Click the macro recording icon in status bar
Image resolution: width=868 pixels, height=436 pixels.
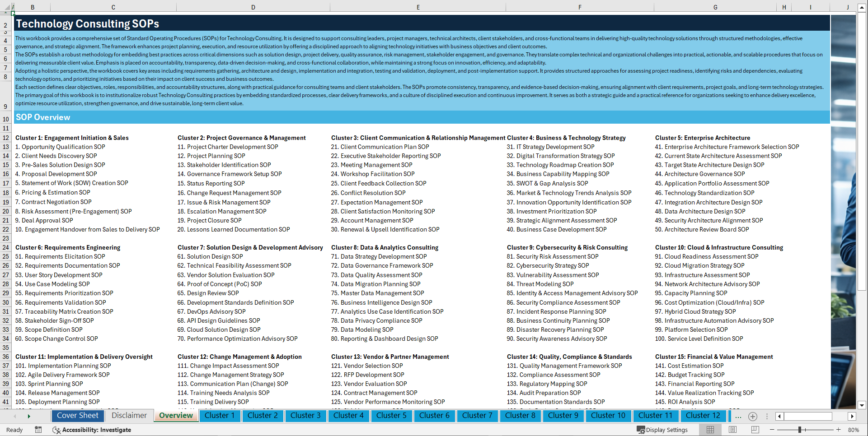38,430
